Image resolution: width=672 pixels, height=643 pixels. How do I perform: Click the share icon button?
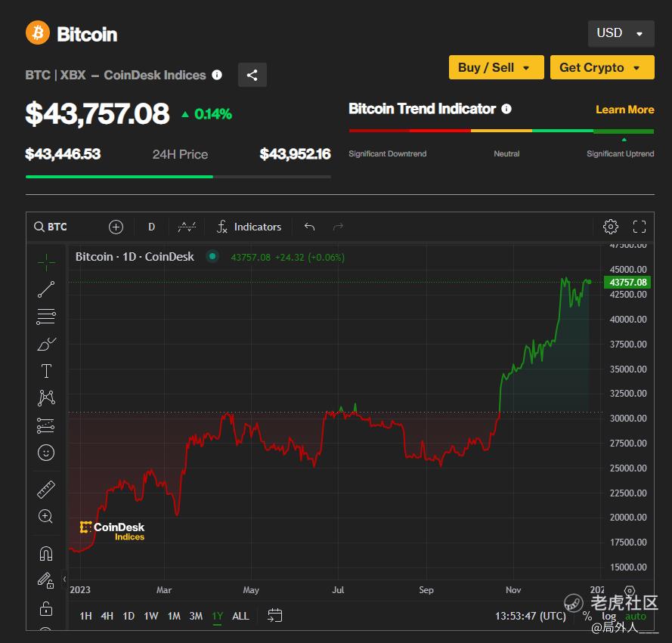252,75
